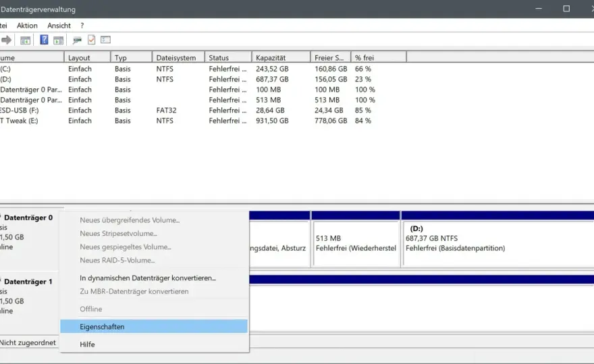Viewport: 594px width, 364px height.
Task: Open the Ansicht menu
Action: 59,26
